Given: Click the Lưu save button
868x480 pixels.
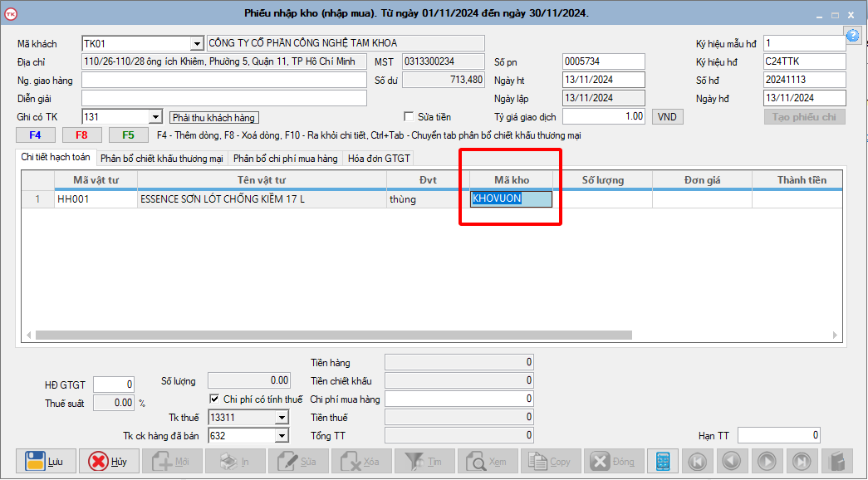Looking at the screenshot, I should [x=46, y=462].
